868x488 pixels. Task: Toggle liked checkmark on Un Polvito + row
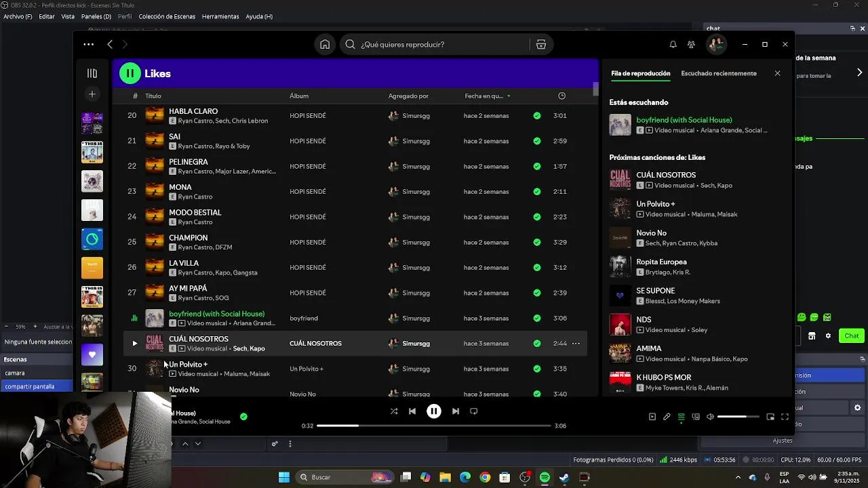537,369
